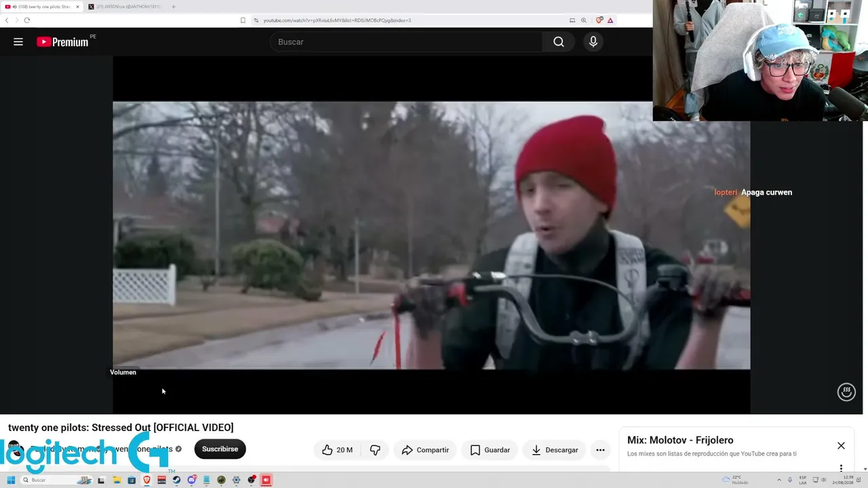Switch to the twenty one pilots YouTube tab
This screenshot has height=488, width=868.
43,7
